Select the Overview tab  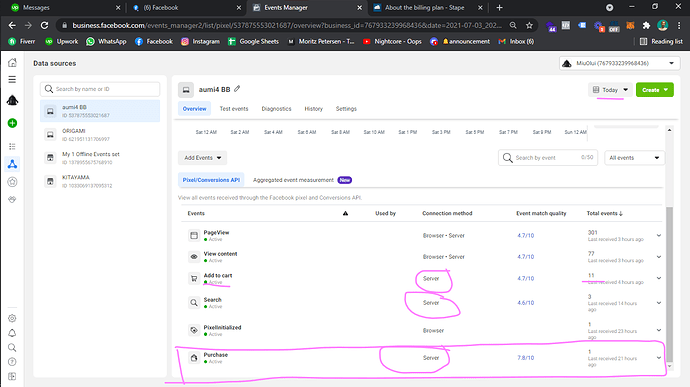coord(195,109)
